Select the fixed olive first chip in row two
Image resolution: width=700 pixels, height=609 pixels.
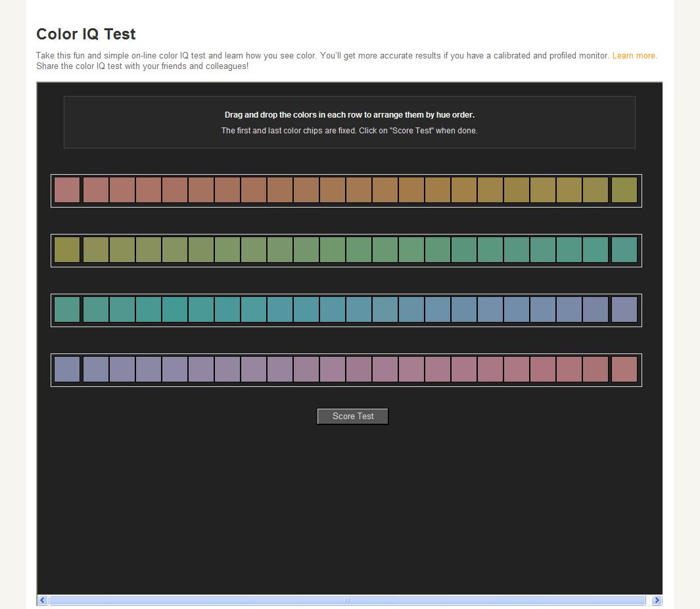coord(67,250)
